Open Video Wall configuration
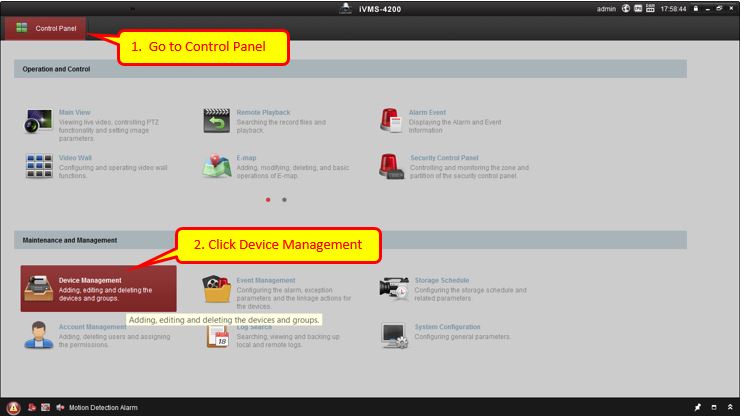 [39, 166]
